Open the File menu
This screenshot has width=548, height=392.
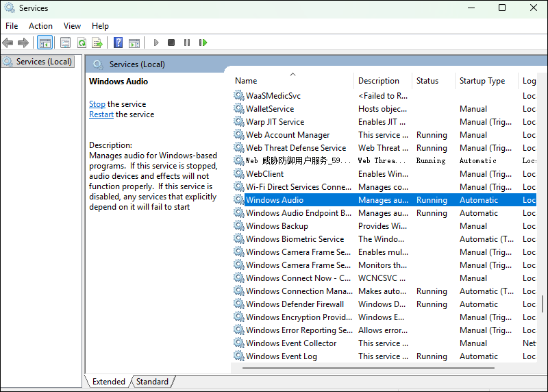[12, 26]
